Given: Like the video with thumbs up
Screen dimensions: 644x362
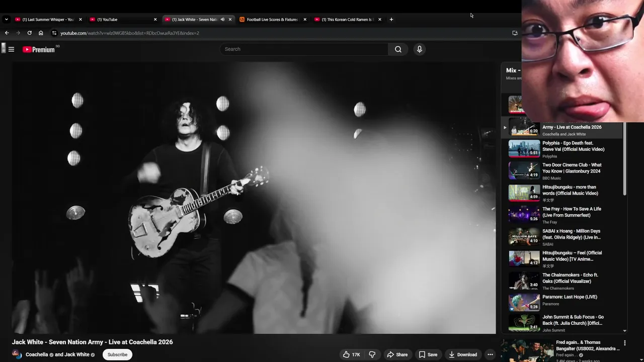Looking at the screenshot, I should (x=351, y=354).
